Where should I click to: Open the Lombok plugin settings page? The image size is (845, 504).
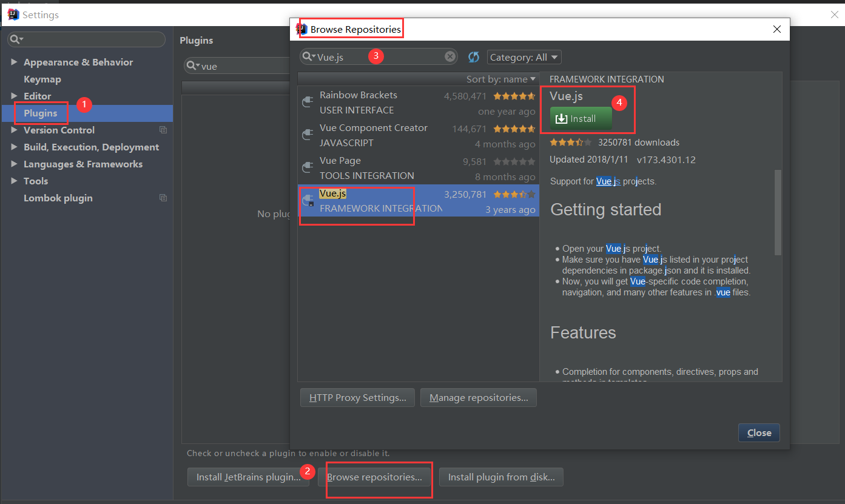click(58, 198)
